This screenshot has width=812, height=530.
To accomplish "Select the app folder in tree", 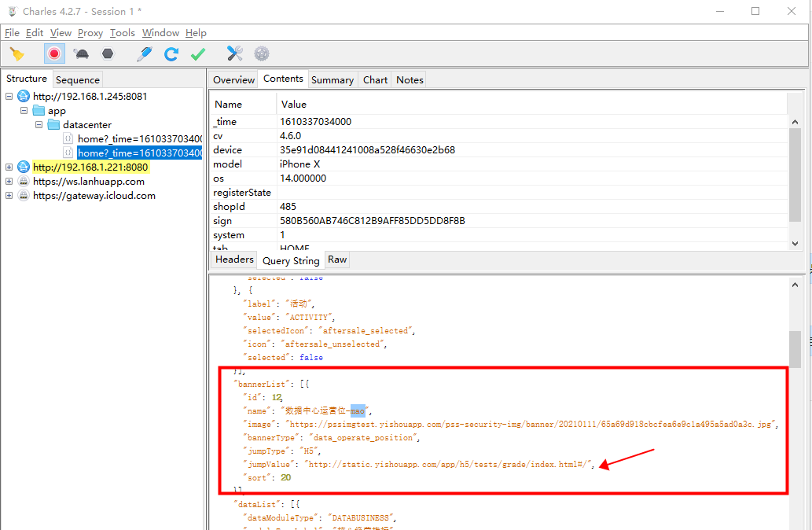I will coord(57,111).
